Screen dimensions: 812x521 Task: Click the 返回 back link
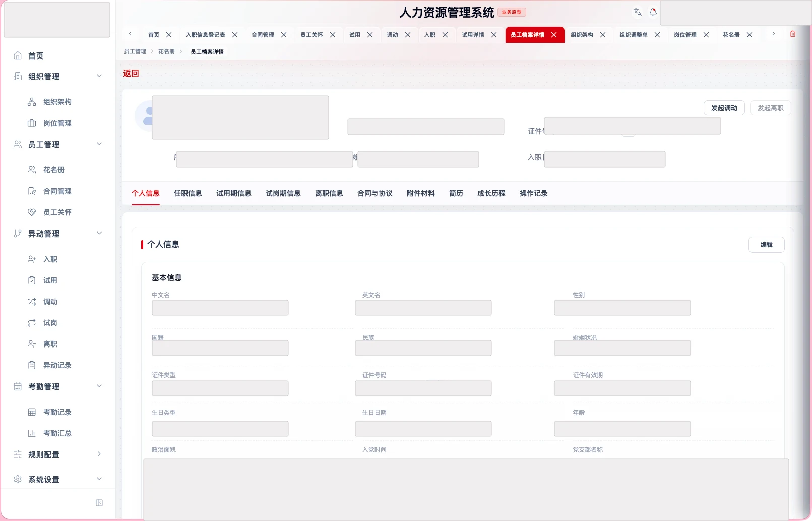[131, 73]
